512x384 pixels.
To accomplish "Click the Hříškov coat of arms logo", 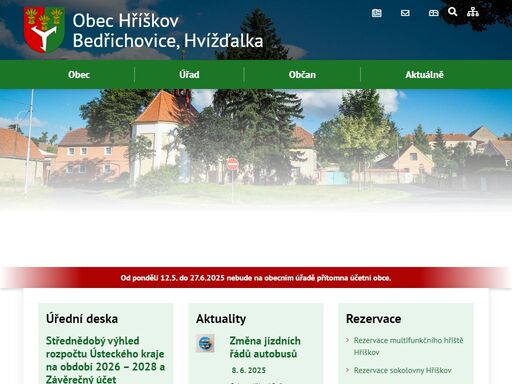I will click(x=44, y=30).
